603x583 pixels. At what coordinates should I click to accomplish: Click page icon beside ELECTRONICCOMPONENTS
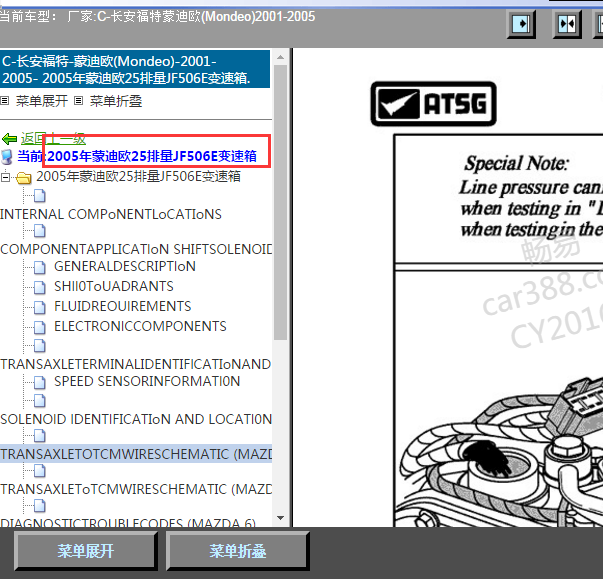(x=39, y=326)
